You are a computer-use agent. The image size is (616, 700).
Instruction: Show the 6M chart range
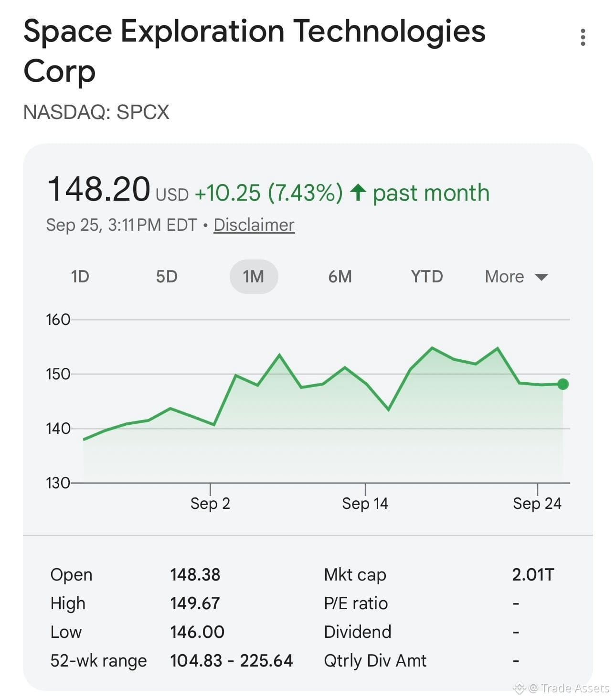tap(340, 277)
